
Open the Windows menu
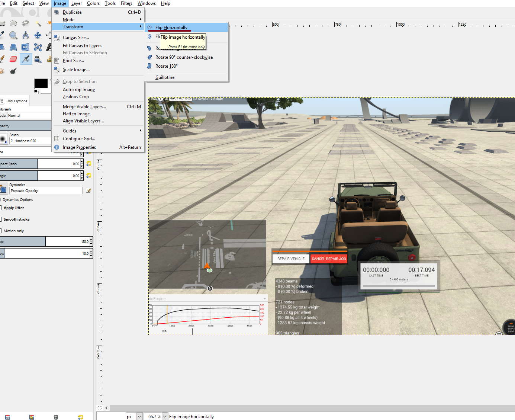pyautogui.click(x=147, y=3)
